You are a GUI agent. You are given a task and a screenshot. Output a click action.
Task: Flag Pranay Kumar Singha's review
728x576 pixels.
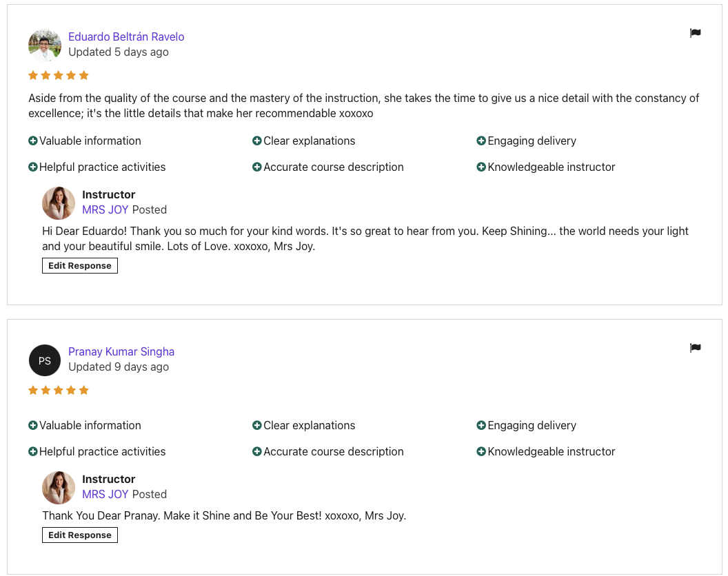tap(695, 348)
